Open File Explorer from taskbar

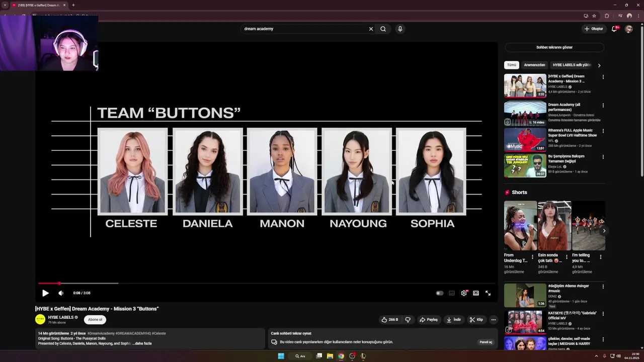(x=330, y=356)
